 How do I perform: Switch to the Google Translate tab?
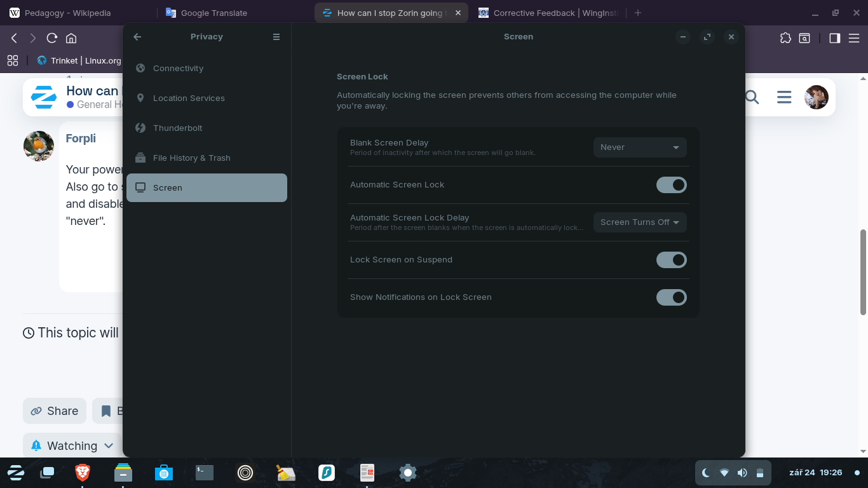[x=214, y=13]
